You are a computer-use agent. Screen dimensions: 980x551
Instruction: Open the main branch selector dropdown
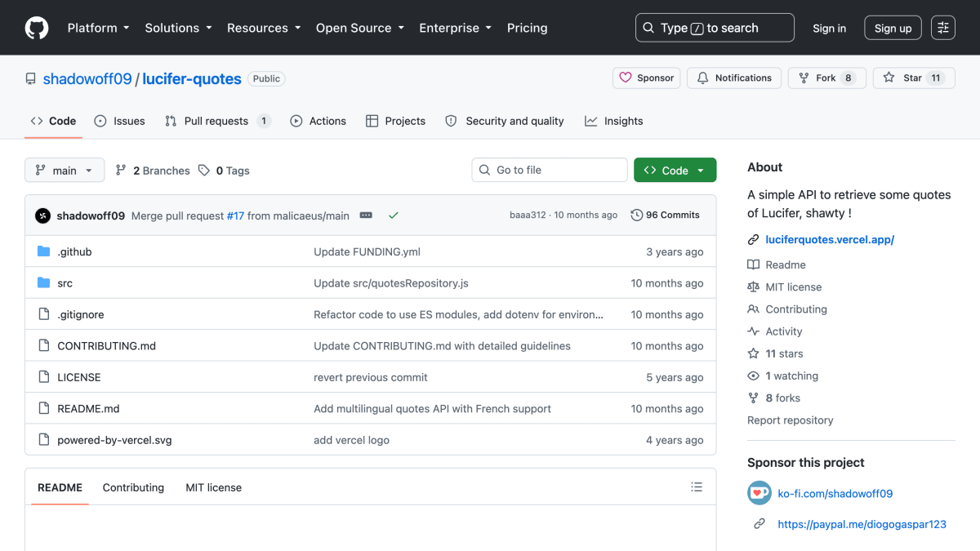tap(65, 170)
